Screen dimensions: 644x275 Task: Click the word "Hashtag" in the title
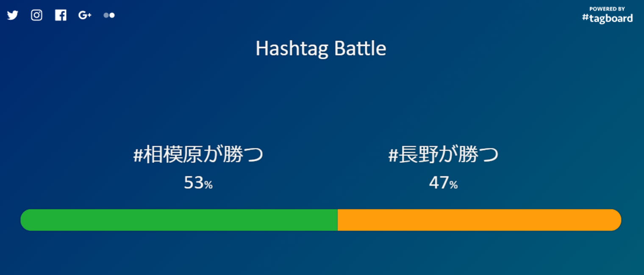tap(292, 49)
